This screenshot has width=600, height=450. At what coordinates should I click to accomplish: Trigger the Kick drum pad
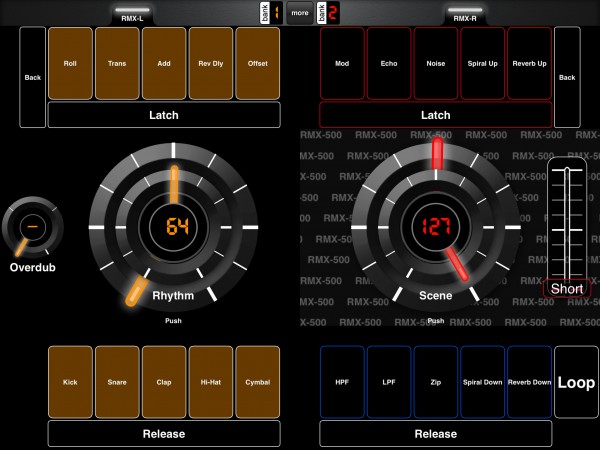70,382
